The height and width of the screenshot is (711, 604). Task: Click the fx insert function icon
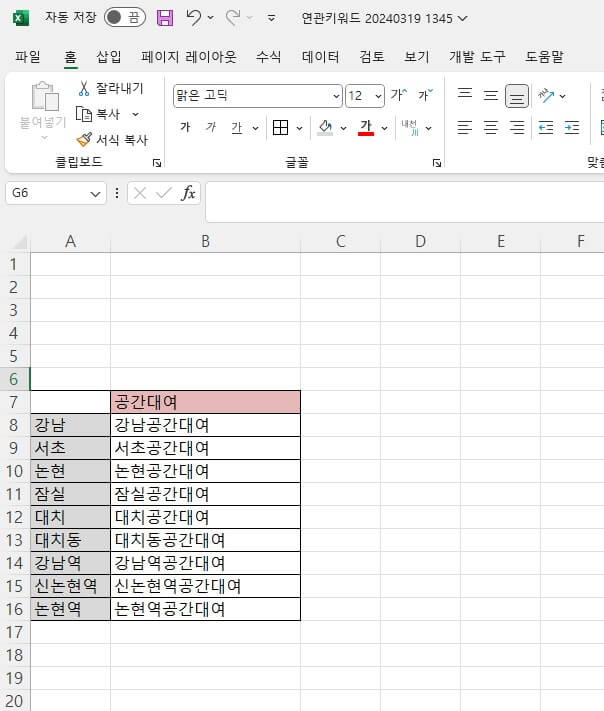coord(188,193)
